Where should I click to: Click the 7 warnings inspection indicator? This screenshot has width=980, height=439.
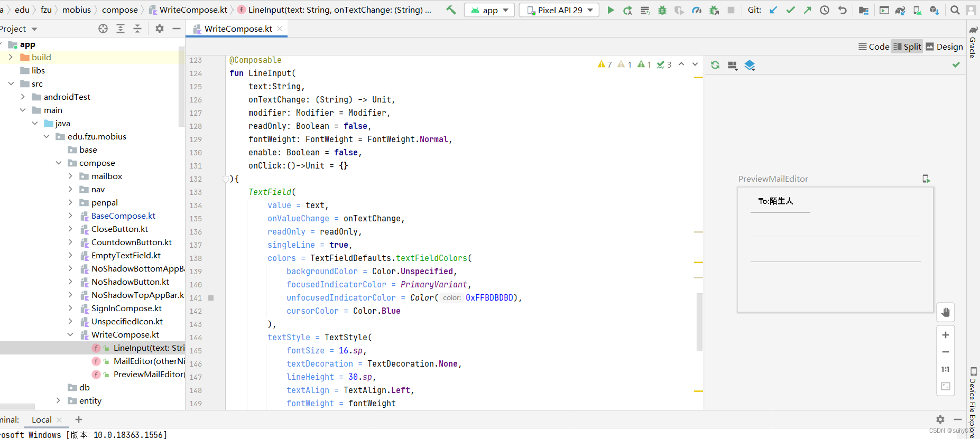coord(605,64)
